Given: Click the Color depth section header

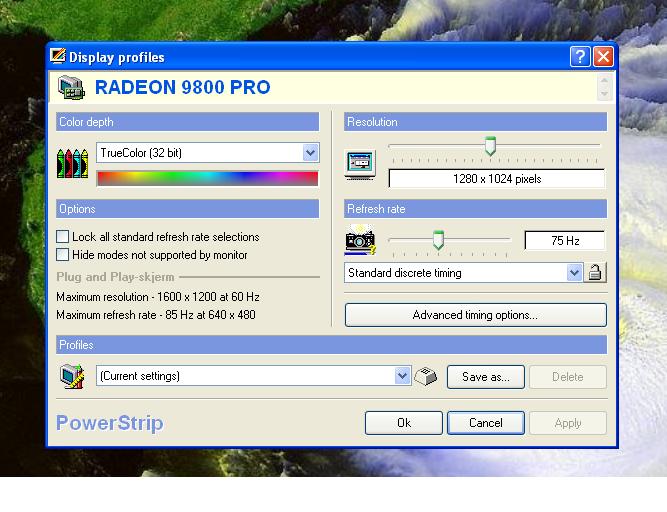Looking at the screenshot, I should pos(188,122).
